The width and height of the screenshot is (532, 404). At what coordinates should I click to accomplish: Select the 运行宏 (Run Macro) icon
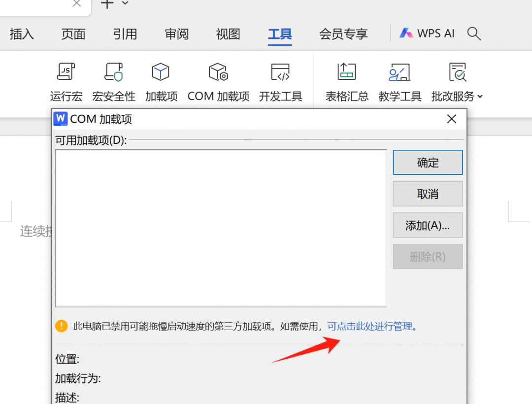66,81
